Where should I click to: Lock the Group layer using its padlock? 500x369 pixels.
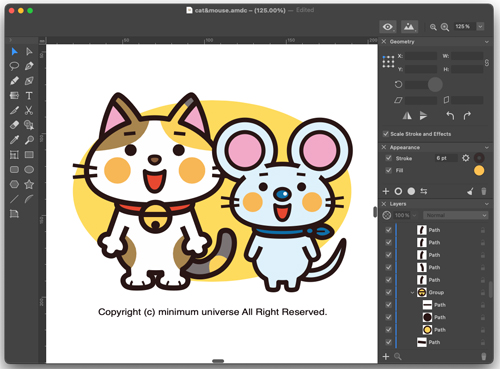point(483,292)
